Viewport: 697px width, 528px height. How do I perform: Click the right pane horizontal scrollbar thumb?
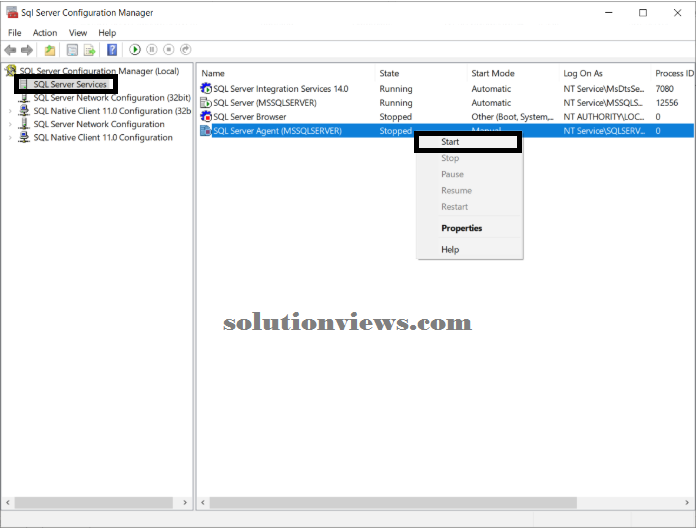(x=393, y=502)
